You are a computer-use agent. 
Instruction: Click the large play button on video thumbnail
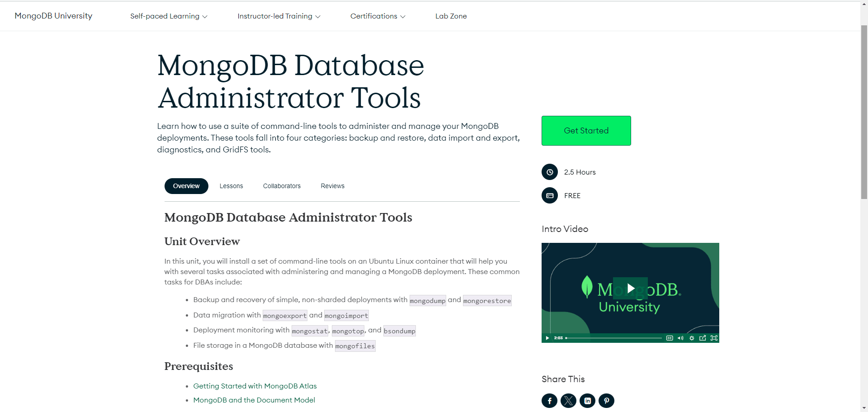pyautogui.click(x=630, y=289)
